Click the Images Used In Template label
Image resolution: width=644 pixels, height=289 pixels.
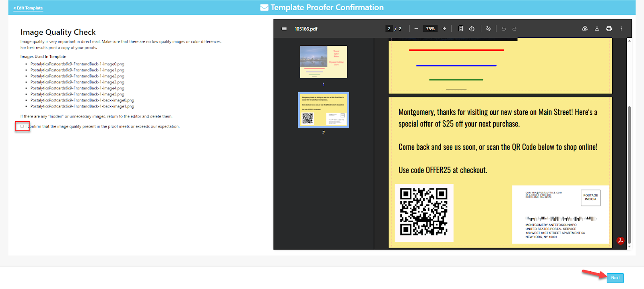click(x=43, y=57)
